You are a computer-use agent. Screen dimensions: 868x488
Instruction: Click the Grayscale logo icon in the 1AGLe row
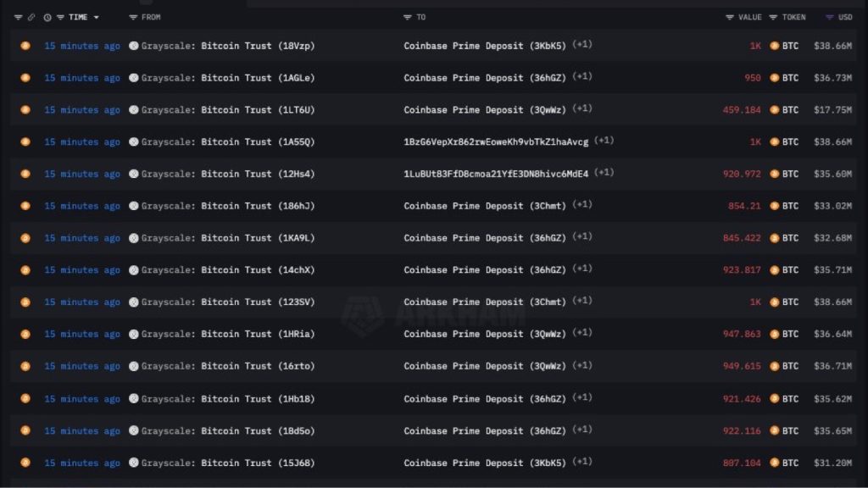[x=134, y=78]
